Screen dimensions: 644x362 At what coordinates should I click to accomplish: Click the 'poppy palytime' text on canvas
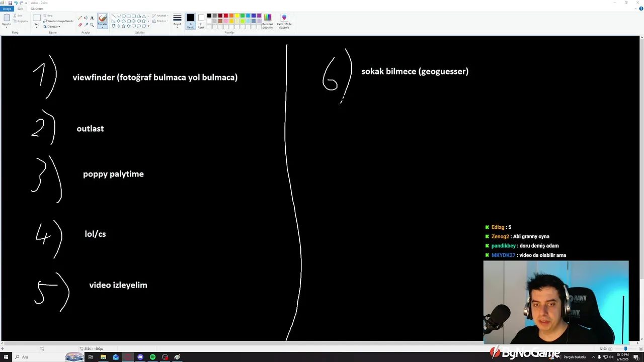coord(113,174)
